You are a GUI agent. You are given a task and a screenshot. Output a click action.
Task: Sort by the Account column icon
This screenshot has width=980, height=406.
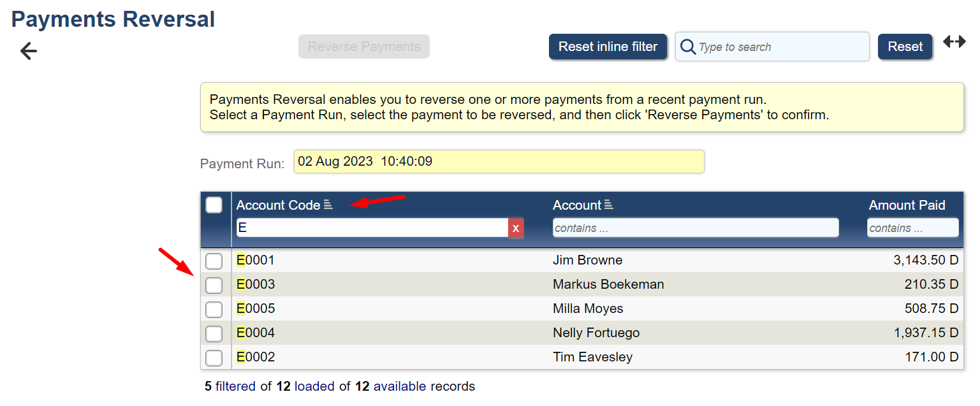click(x=609, y=205)
